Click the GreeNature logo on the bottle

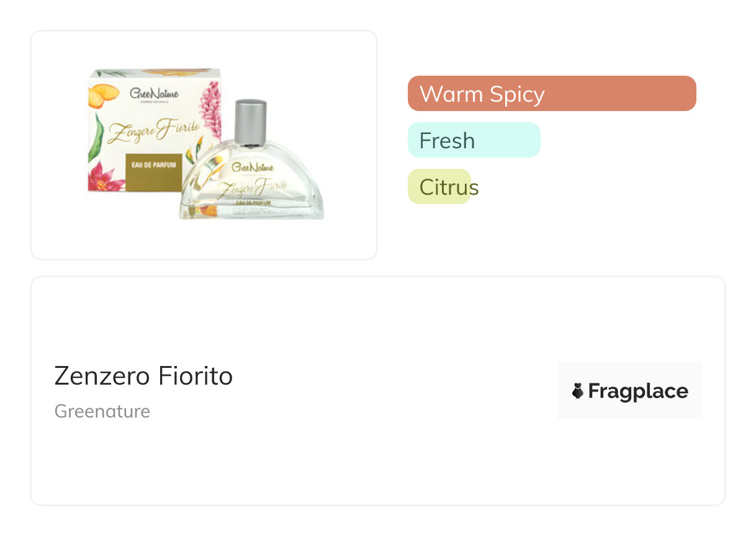click(253, 167)
